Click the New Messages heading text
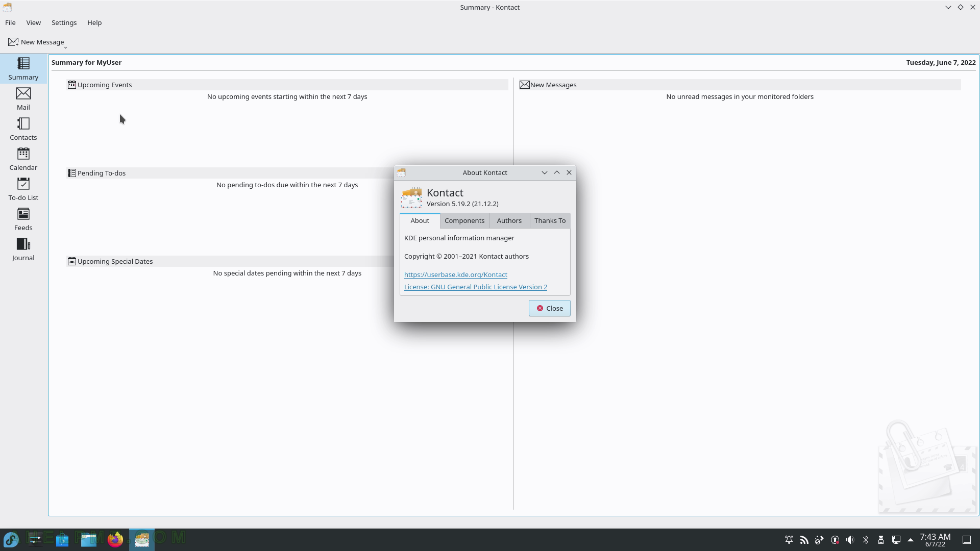The width and height of the screenshot is (980, 551). click(553, 85)
